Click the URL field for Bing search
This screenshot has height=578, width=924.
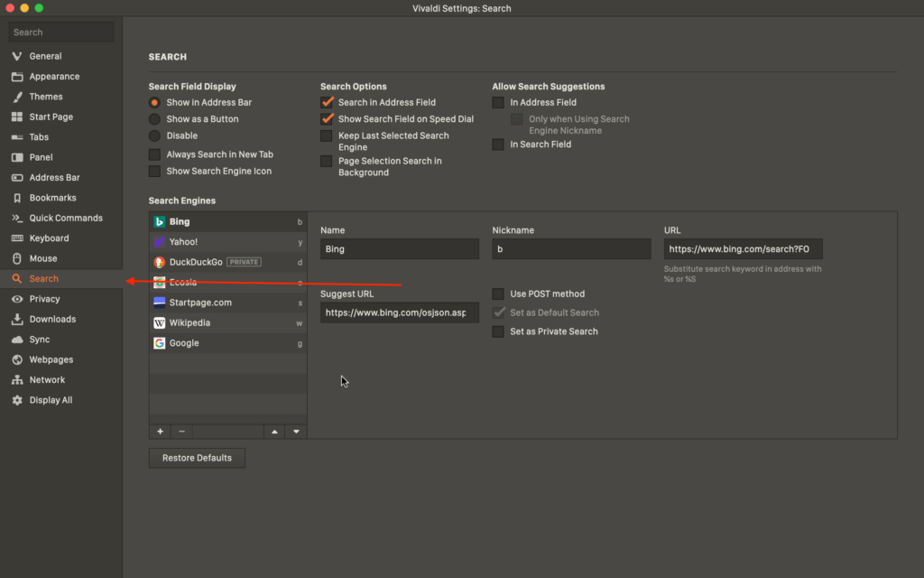tap(744, 249)
